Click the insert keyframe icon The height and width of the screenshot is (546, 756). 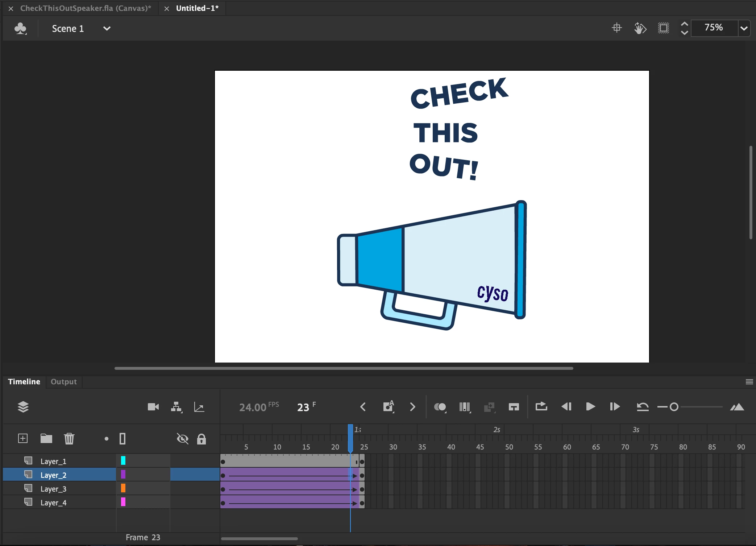click(388, 407)
